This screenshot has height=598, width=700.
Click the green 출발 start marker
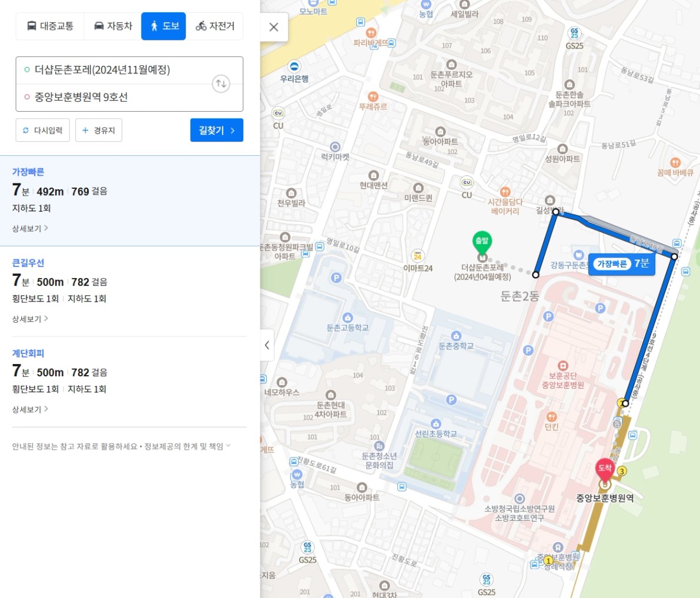pos(482,242)
